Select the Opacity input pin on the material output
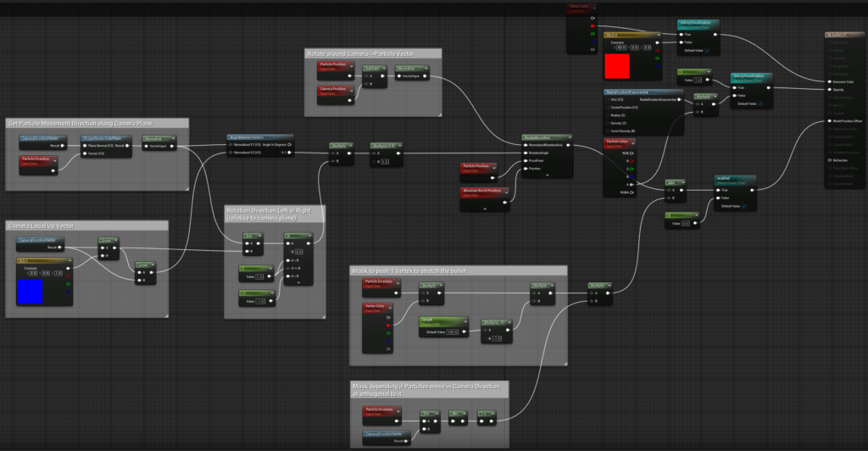Image resolution: width=868 pixels, height=451 pixels. click(x=829, y=90)
